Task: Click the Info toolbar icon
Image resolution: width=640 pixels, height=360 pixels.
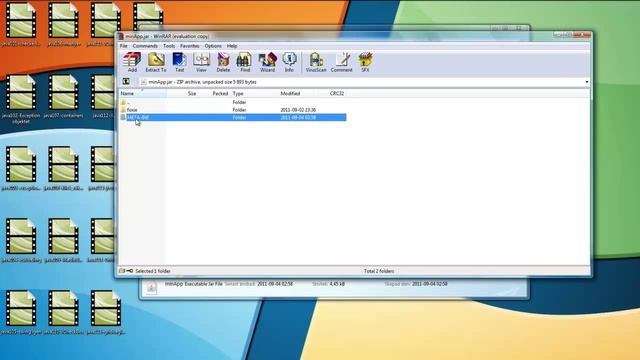Action: 289,62
